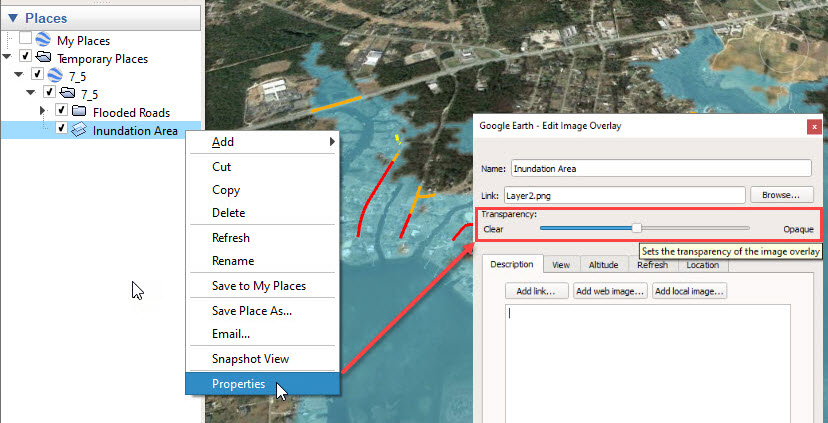828x423 pixels.
Task: Click the Temporary Places folder icon
Action: 45,58
